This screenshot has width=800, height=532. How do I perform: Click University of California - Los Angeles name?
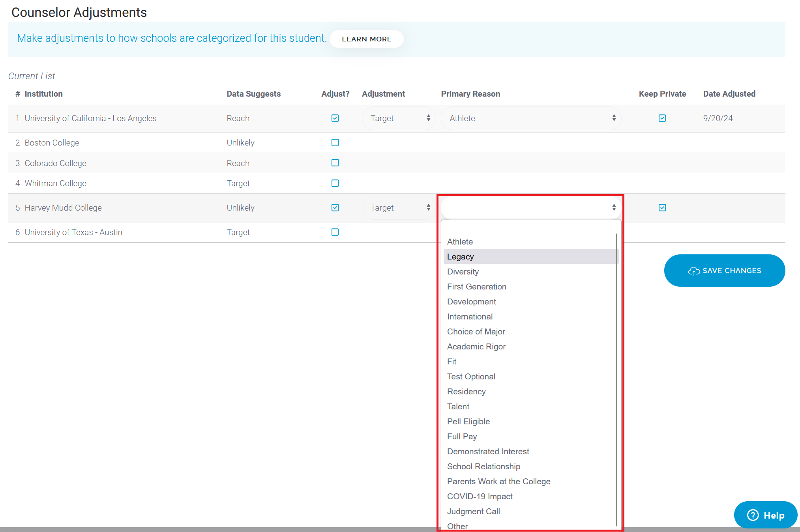pos(90,118)
